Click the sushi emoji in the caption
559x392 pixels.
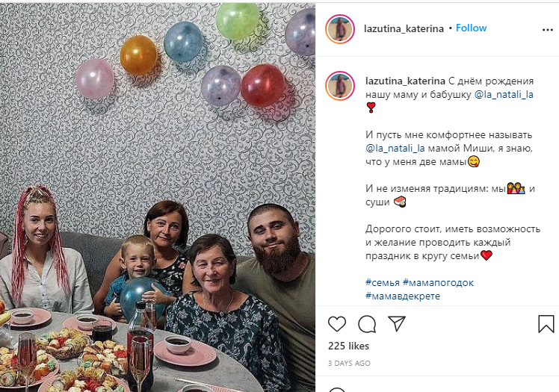[400, 202]
